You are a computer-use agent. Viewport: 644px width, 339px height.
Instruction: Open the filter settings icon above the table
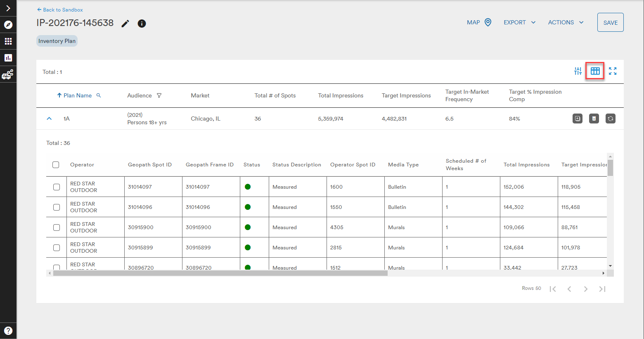point(578,71)
